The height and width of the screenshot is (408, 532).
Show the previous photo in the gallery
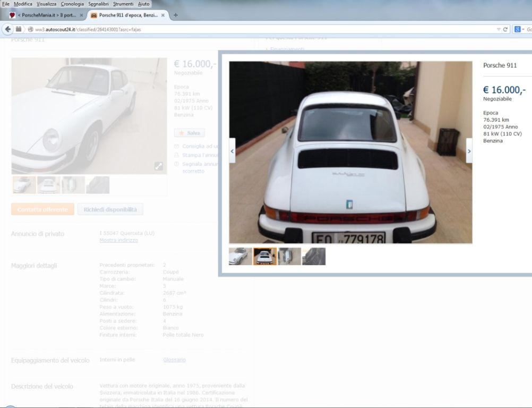click(x=232, y=151)
